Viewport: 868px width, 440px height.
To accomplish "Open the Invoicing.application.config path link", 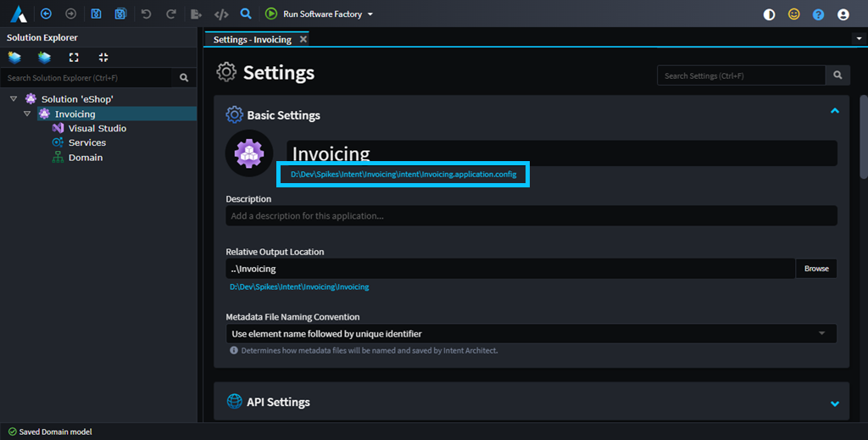I will pyautogui.click(x=403, y=175).
